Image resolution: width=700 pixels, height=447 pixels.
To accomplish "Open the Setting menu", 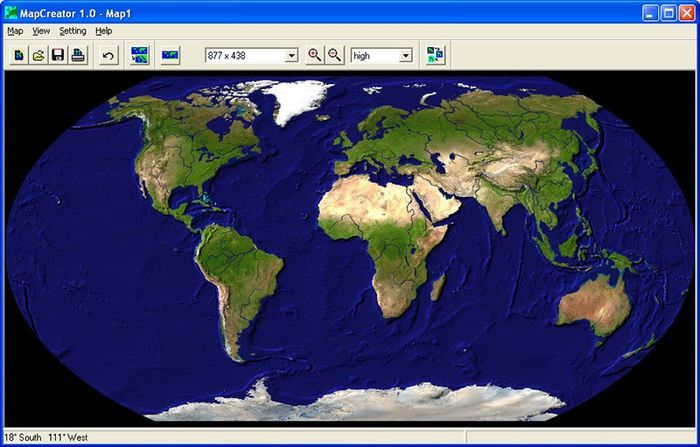I will point(73,31).
